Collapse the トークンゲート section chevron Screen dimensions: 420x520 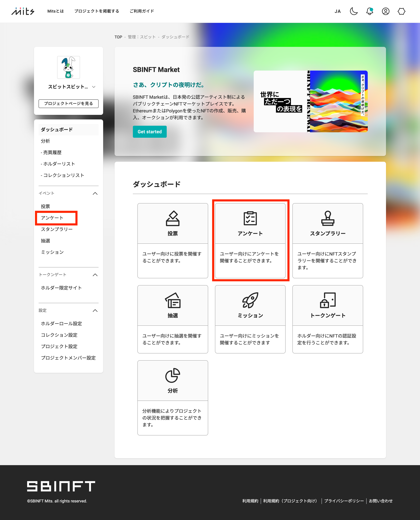(x=95, y=275)
